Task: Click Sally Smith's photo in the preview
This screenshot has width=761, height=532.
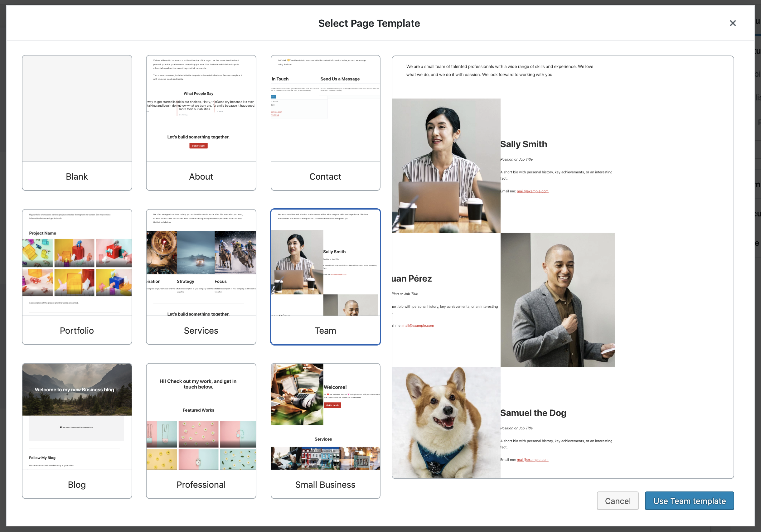Action: click(x=446, y=166)
